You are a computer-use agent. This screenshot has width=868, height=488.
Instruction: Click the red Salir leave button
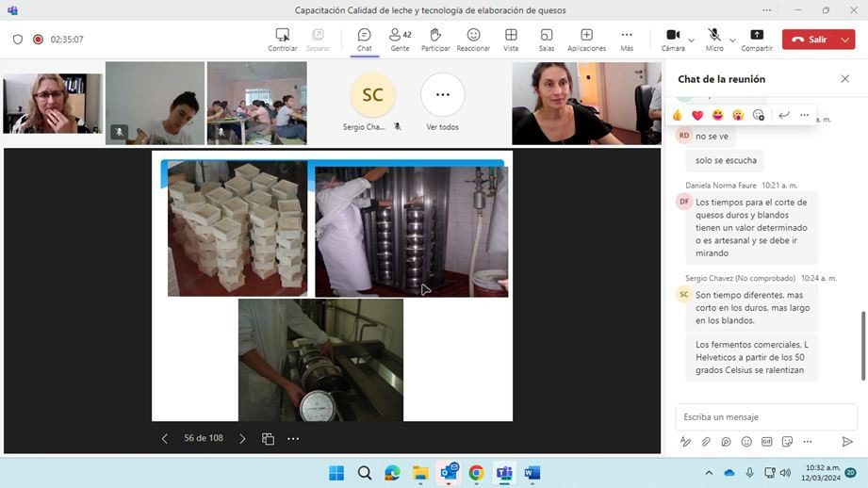point(808,40)
